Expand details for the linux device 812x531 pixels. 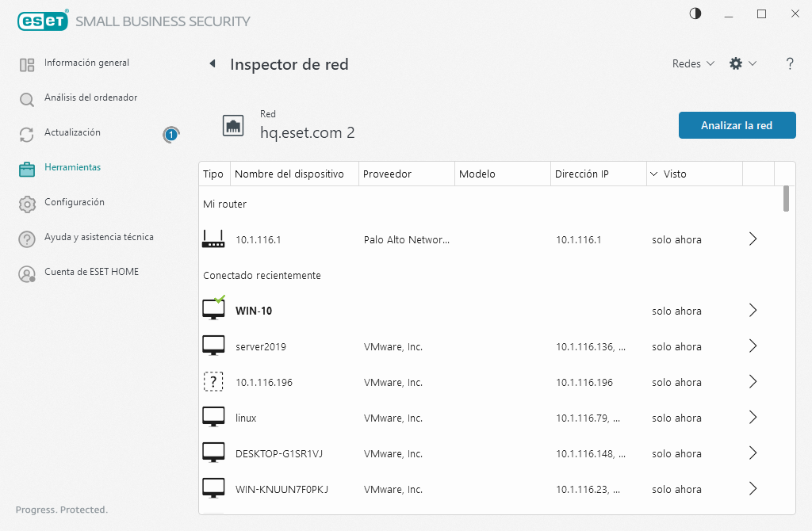point(753,418)
